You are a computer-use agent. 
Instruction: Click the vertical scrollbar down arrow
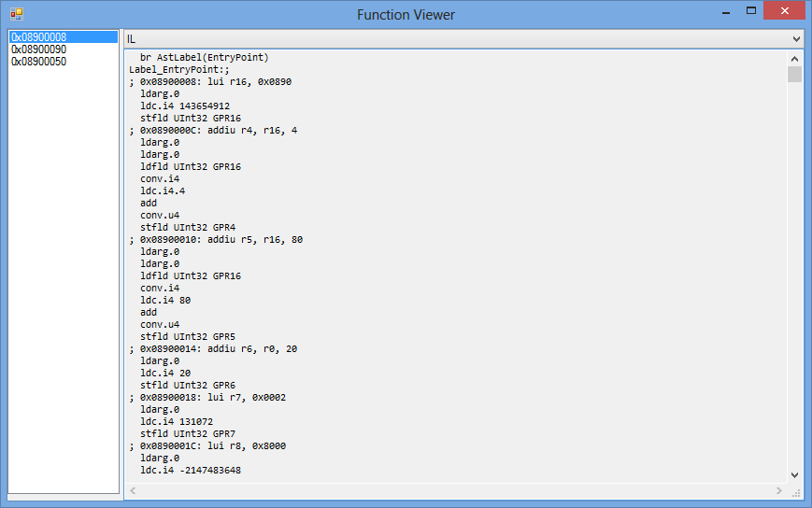coord(794,474)
